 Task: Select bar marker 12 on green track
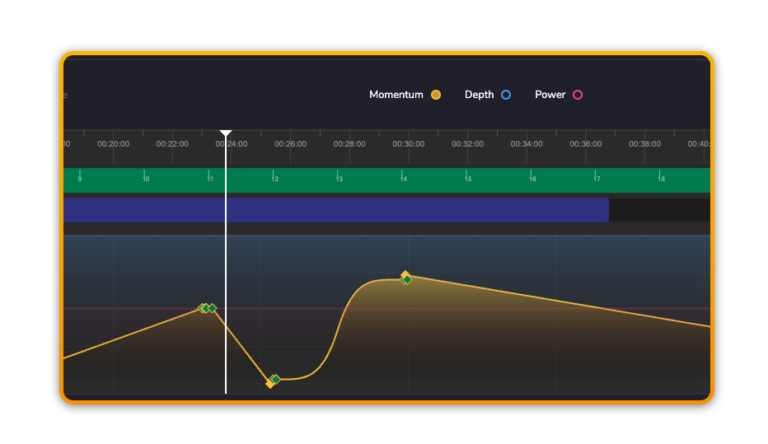(275, 179)
